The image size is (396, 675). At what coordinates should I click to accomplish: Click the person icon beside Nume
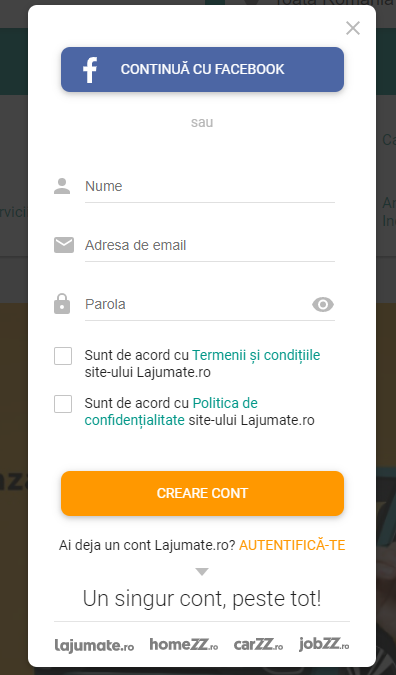pyautogui.click(x=62, y=186)
